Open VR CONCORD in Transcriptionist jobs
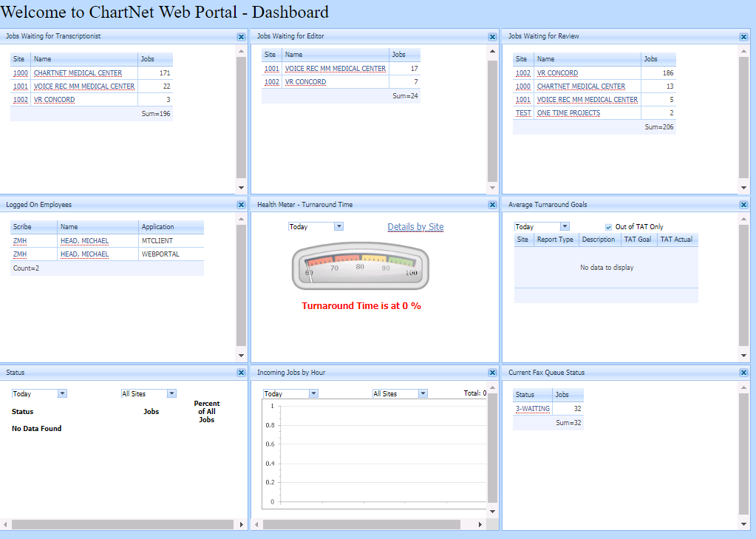756x539 pixels. pyautogui.click(x=54, y=100)
